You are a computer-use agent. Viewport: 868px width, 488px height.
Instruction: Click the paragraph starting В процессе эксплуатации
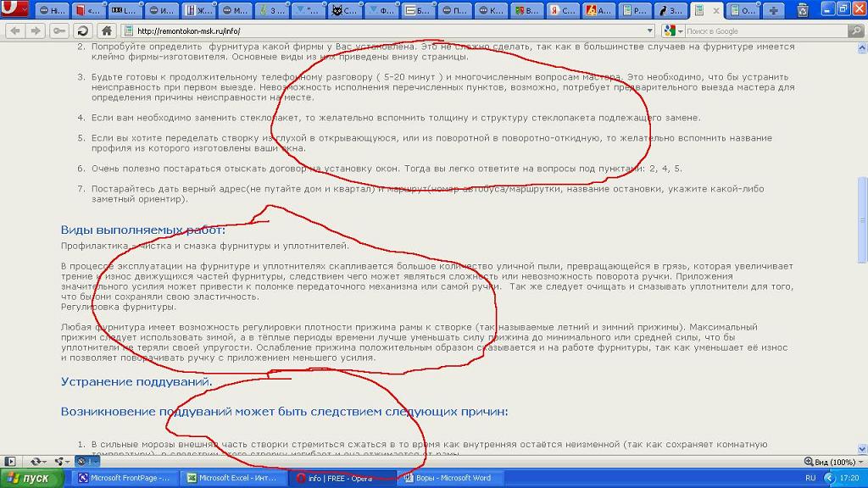427,281
